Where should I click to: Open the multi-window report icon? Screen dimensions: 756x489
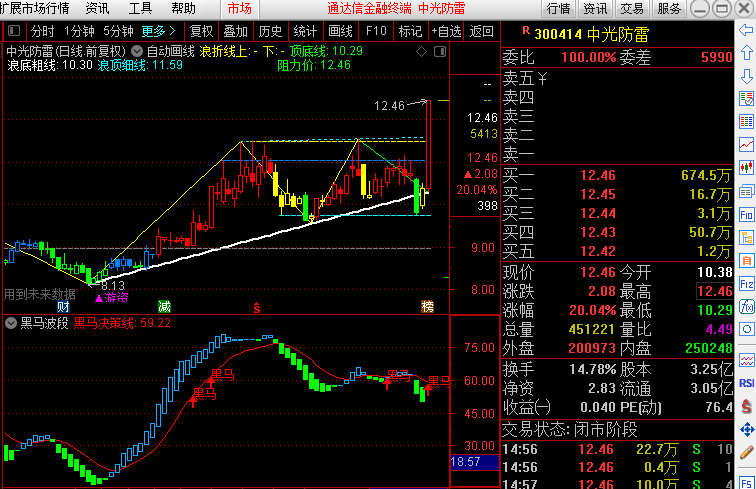746,191
